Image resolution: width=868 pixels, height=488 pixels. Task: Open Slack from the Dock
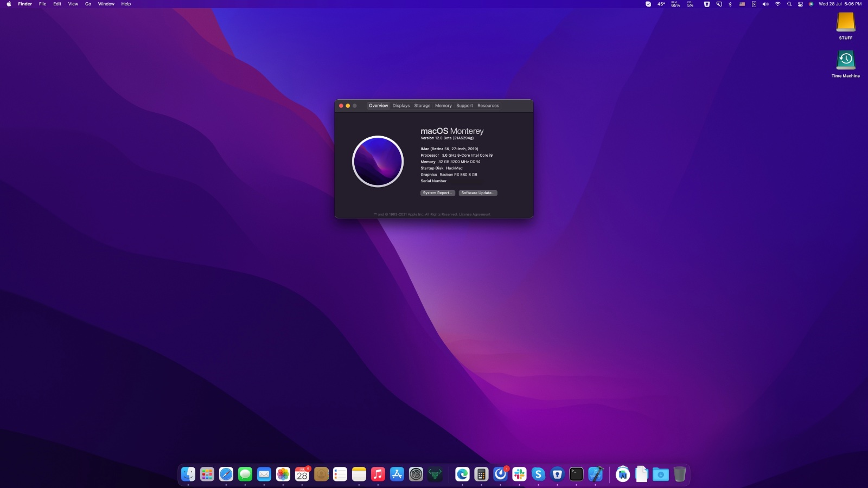coord(519,474)
